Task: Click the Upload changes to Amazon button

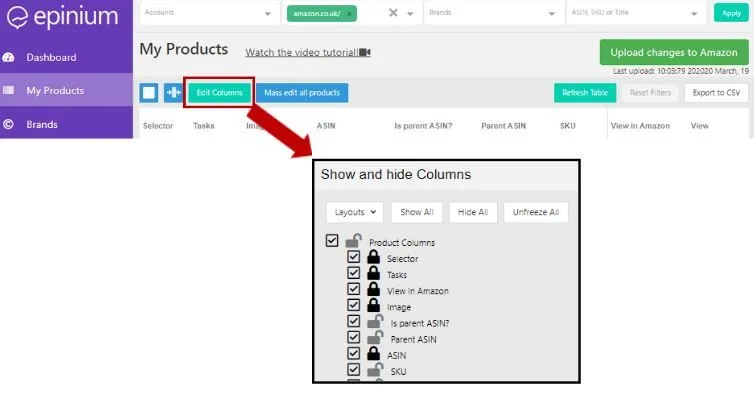Action: (674, 52)
